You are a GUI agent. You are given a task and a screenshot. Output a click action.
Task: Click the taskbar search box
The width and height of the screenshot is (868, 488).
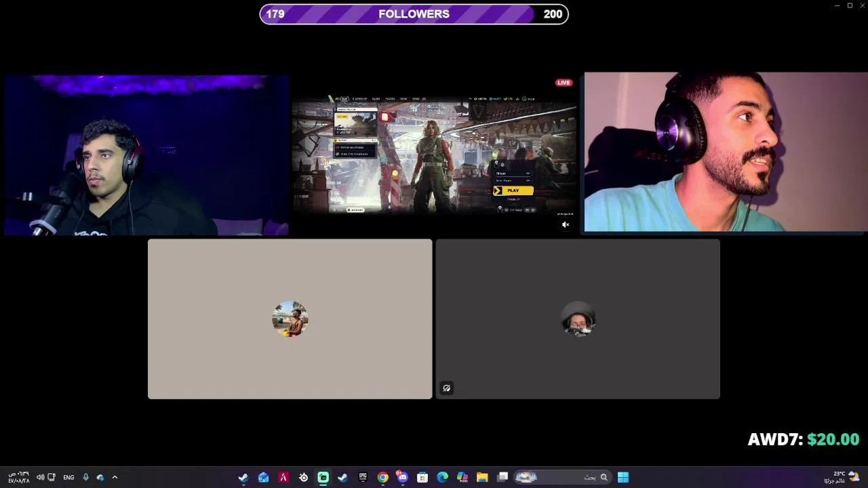tap(562, 478)
